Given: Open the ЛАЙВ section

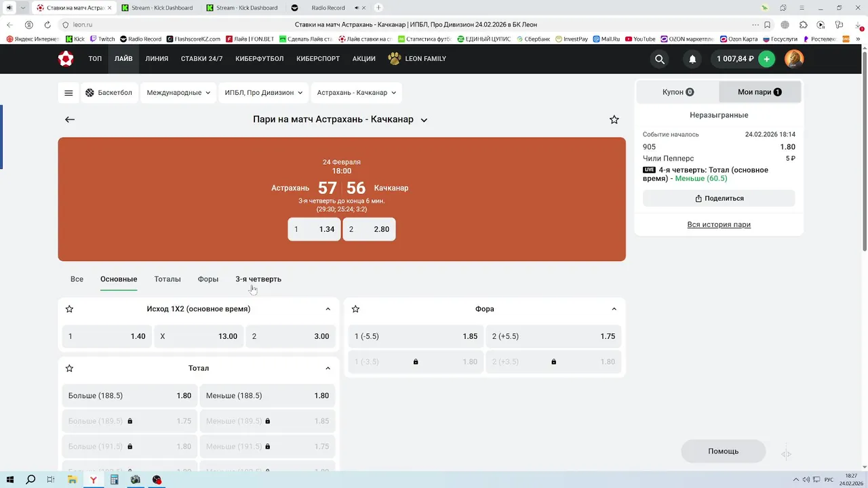Looking at the screenshot, I should pyautogui.click(x=123, y=59).
